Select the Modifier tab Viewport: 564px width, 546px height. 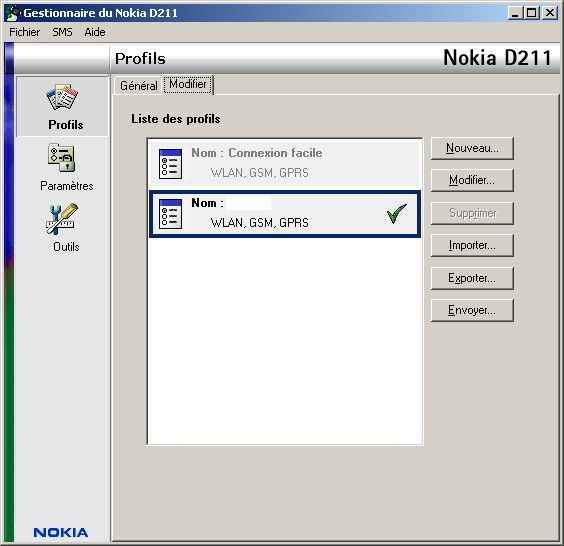coord(188,85)
